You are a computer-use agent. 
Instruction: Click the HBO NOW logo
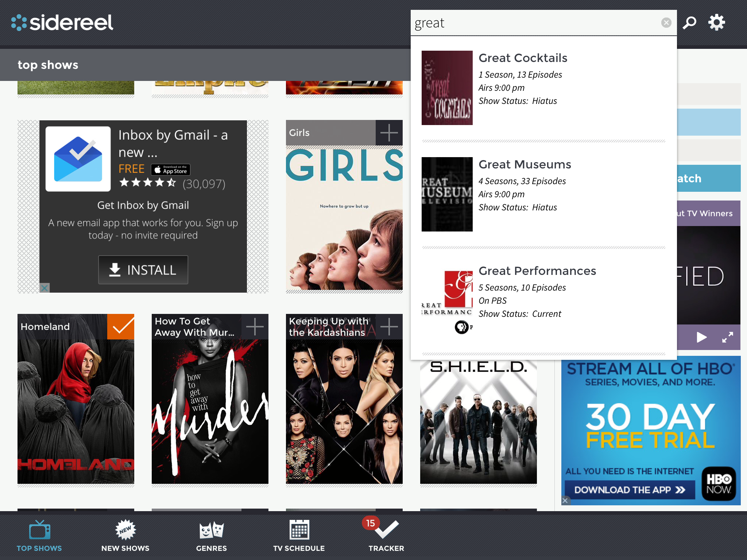(x=719, y=484)
